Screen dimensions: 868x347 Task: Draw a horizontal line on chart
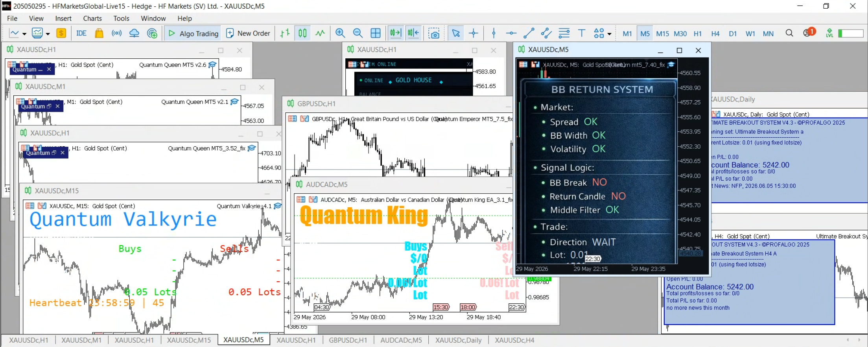(x=511, y=33)
